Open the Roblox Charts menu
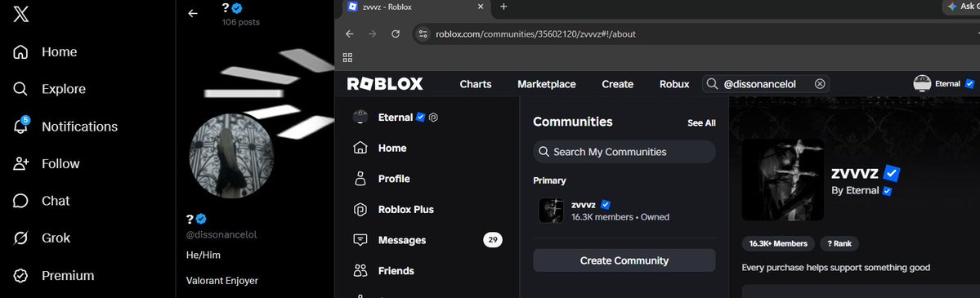This screenshot has height=298, width=980. (476, 84)
